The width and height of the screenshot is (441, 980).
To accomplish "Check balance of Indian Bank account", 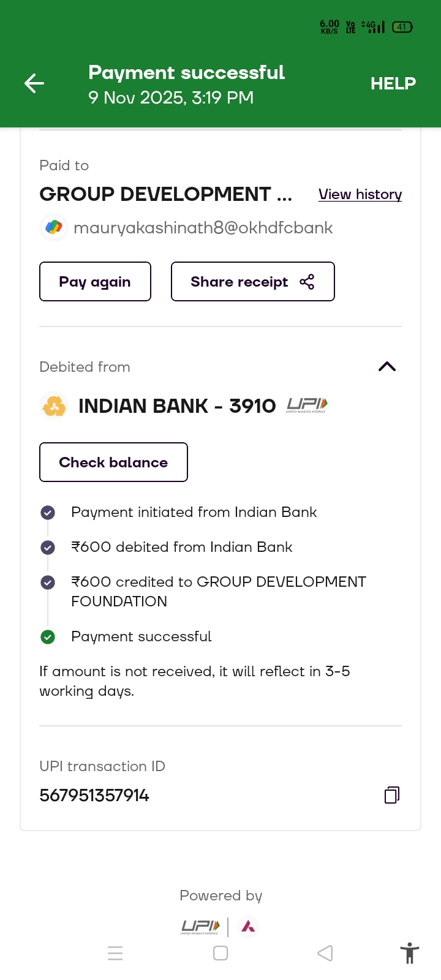I will coord(113,462).
